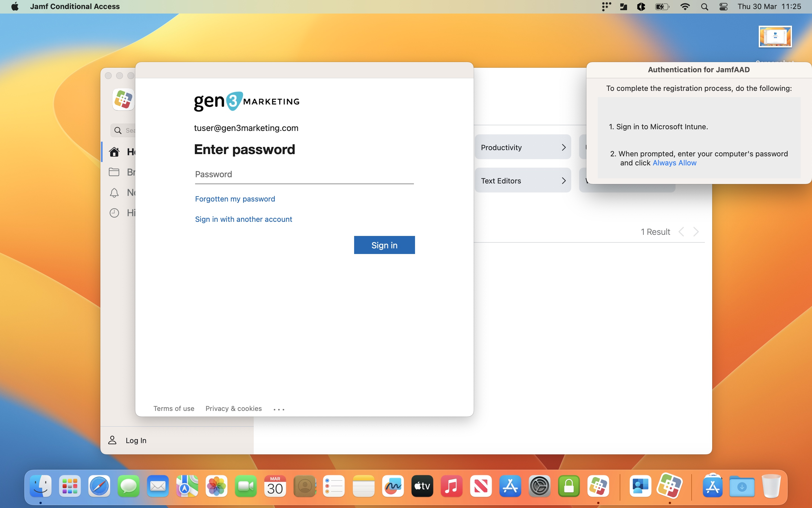Click the date and time in the menu bar
The image size is (812, 508).
(769, 6)
